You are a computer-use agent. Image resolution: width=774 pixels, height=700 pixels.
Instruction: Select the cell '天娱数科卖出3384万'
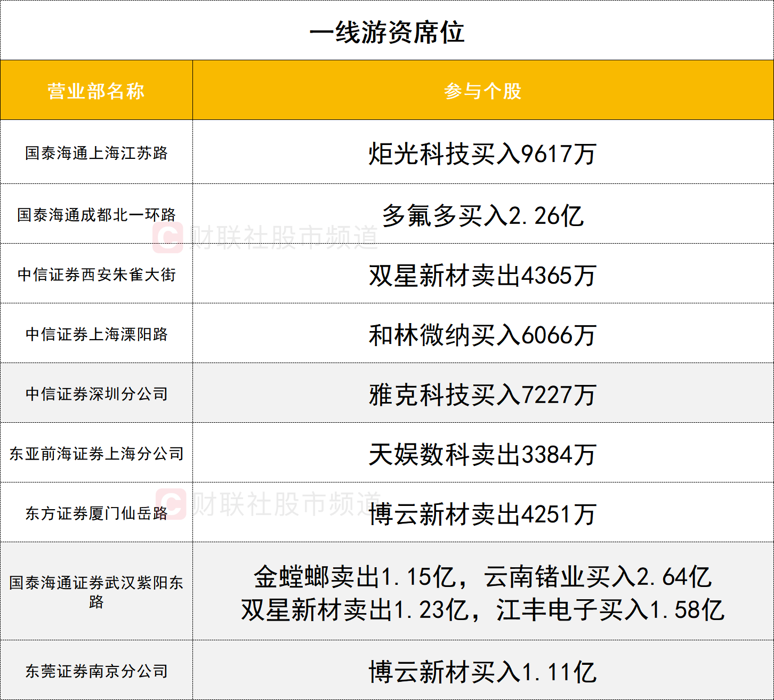point(483,453)
